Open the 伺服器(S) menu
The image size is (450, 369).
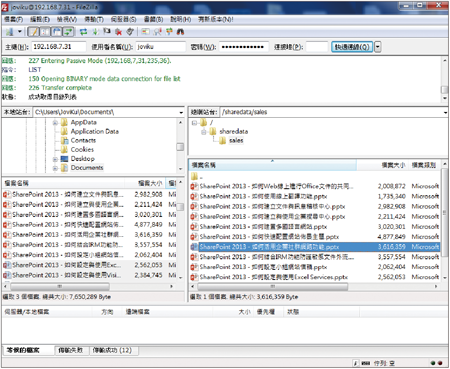tap(123, 19)
